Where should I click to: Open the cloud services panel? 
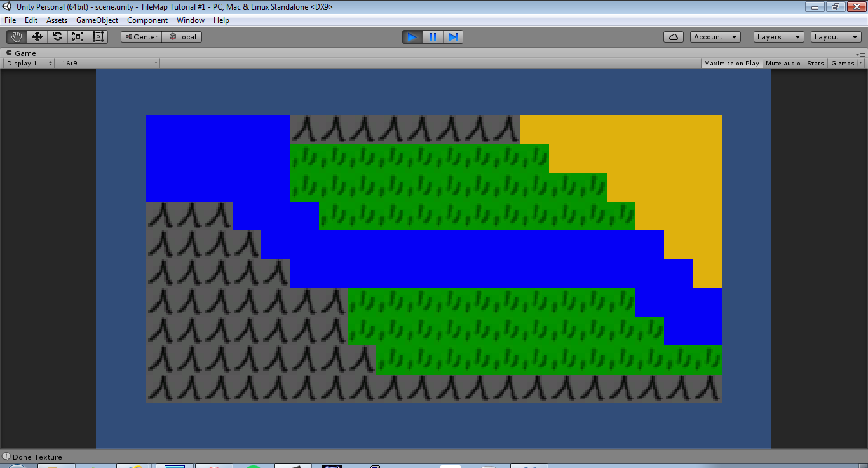(x=674, y=37)
